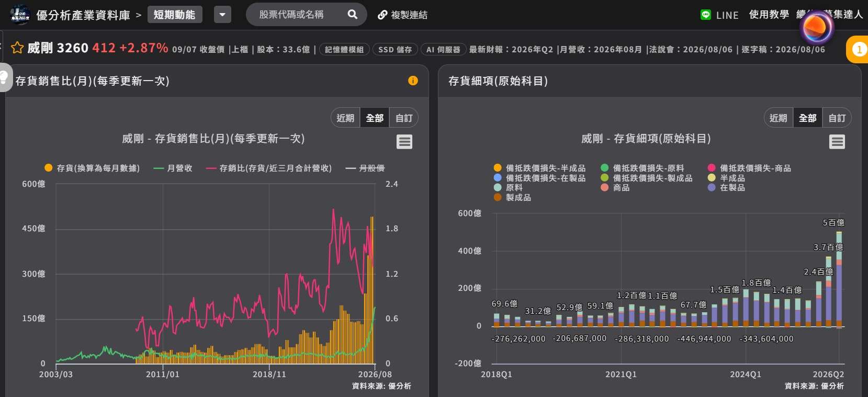
Task: Click the 5百億 label on 2026Q2 bar
Action: 833,222
